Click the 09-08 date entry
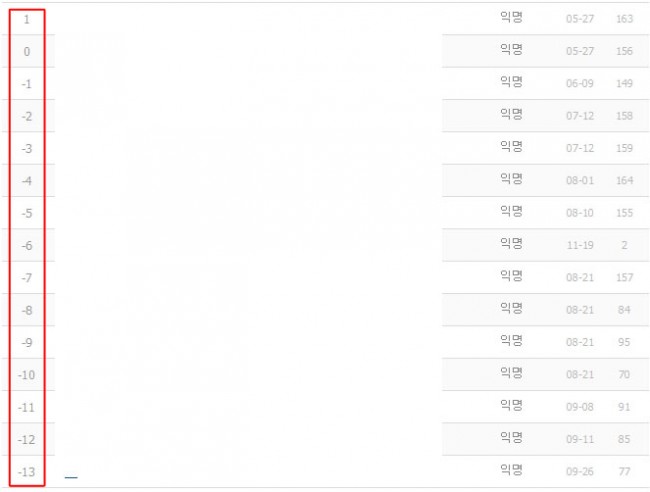 [579, 408]
